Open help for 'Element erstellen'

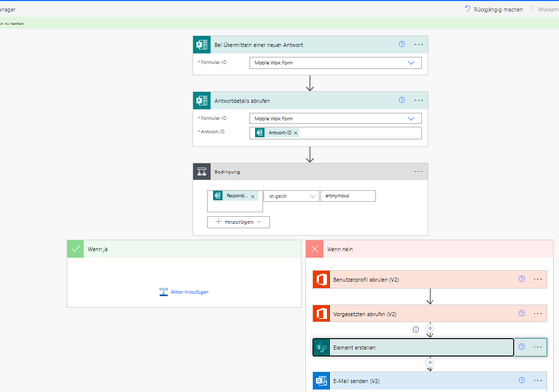click(x=521, y=347)
